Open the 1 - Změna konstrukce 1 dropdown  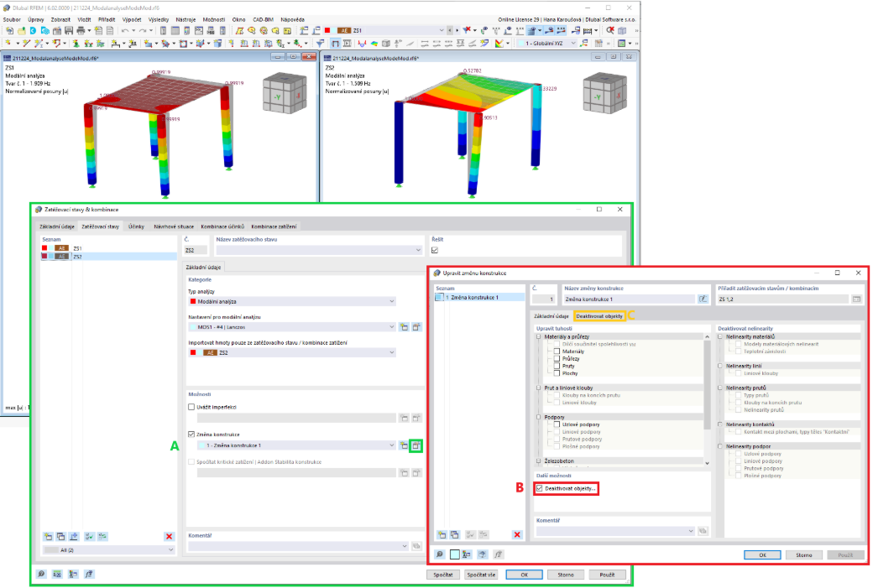(296, 445)
